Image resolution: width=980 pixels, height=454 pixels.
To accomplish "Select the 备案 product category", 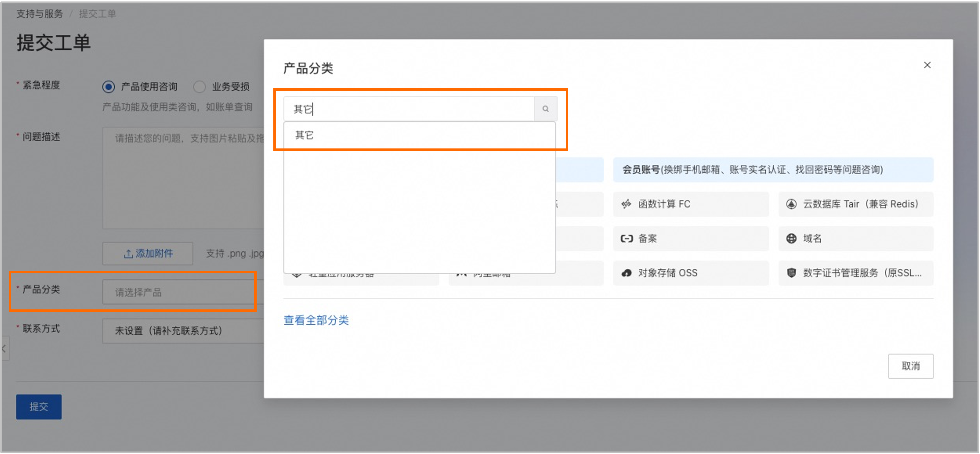I will click(x=691, y=238).
